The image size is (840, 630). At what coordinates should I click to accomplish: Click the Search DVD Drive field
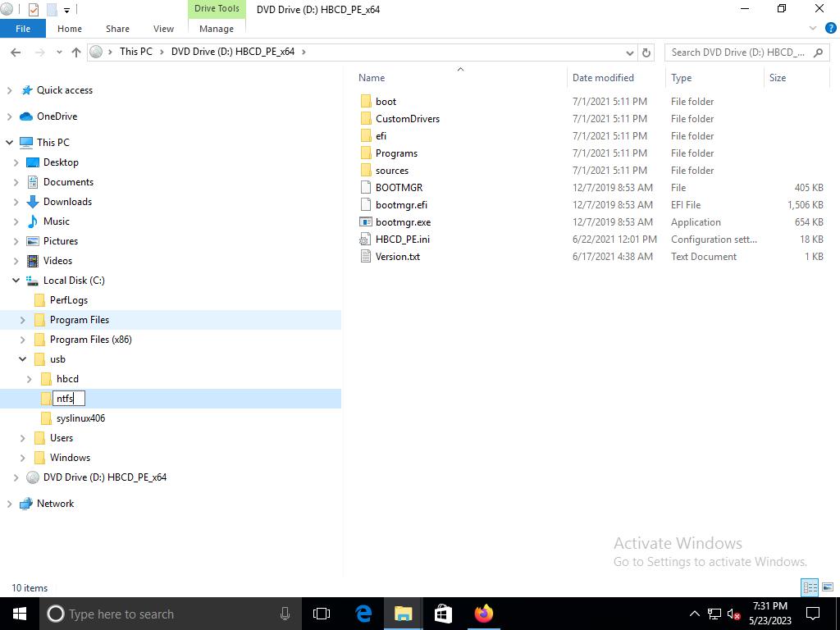pos(737,52)
